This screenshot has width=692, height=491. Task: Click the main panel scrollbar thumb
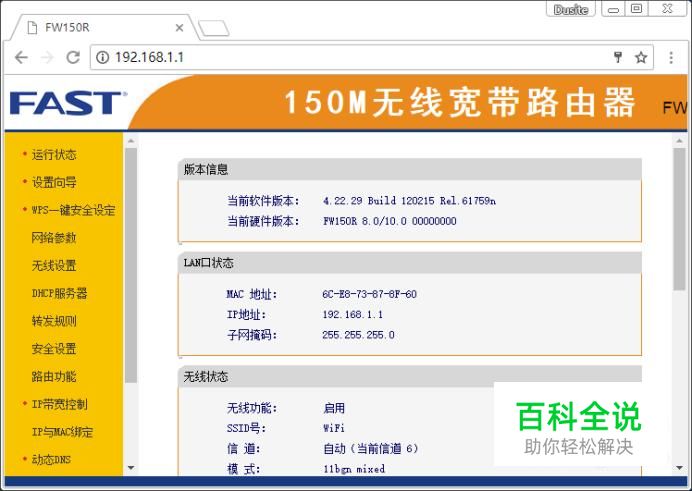coord(680,219)
